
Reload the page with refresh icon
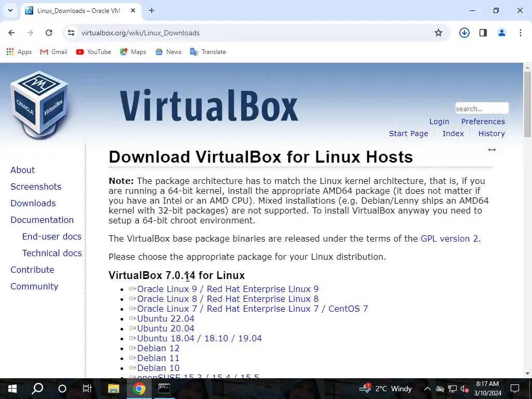click(x=49, y=33)
